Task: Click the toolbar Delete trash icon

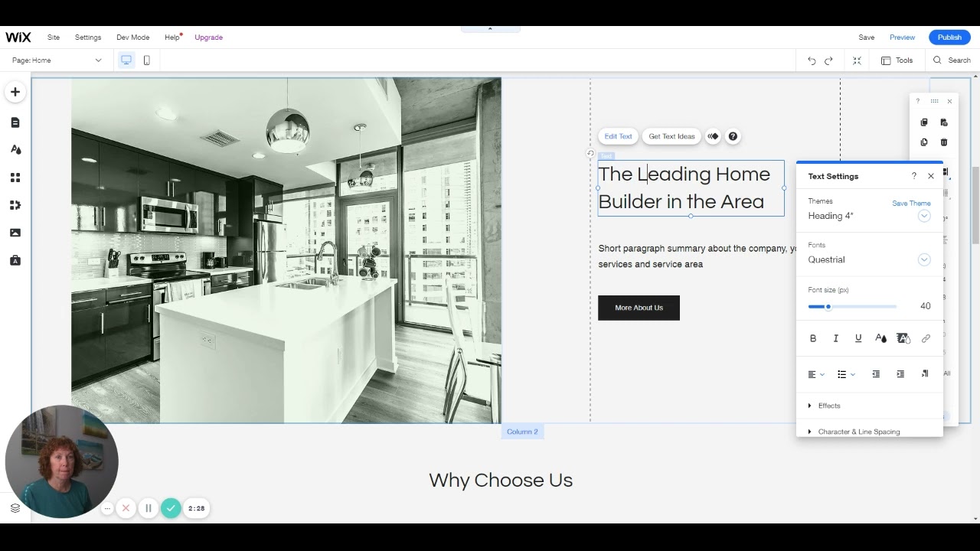Action: [944, 142]
